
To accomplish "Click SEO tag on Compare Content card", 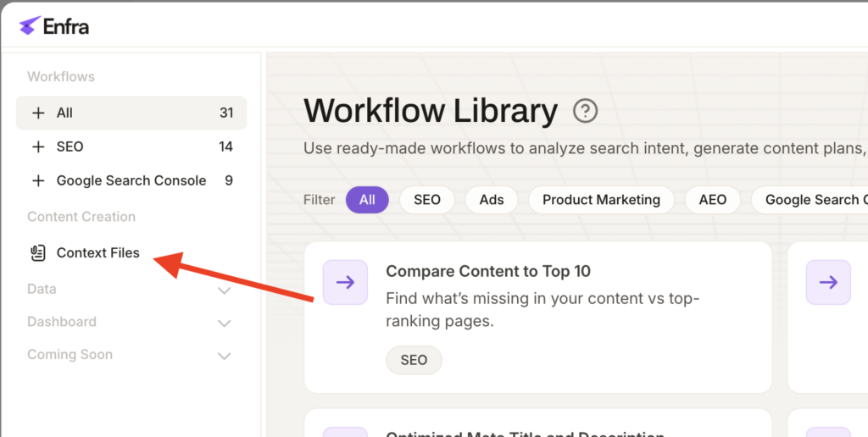I will click(x=414, y=360).
